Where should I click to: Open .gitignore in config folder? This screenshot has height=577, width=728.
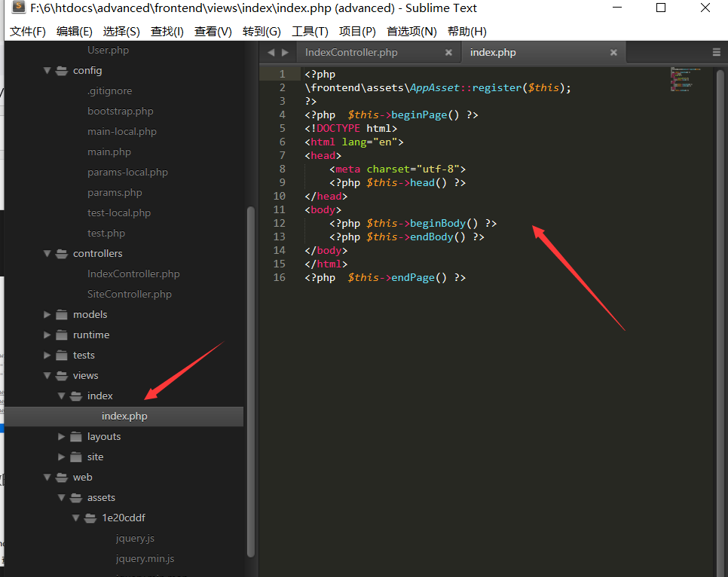[x=109, y=91]
